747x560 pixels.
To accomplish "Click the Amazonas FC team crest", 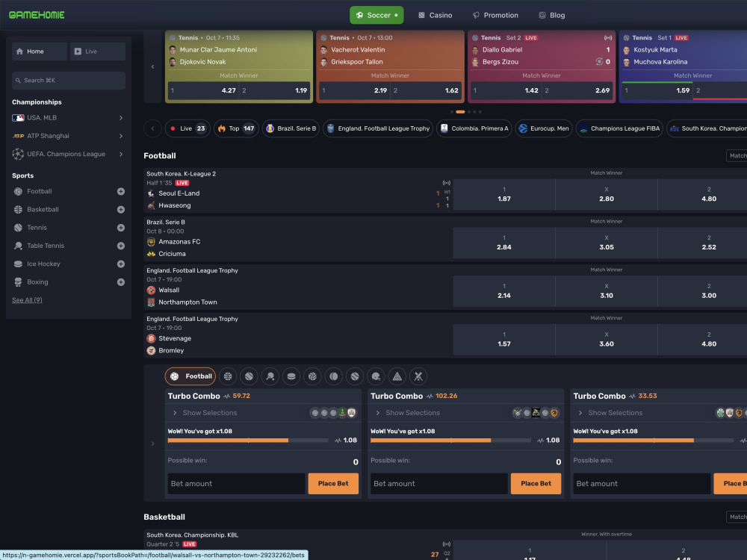I will click(151, 242).
